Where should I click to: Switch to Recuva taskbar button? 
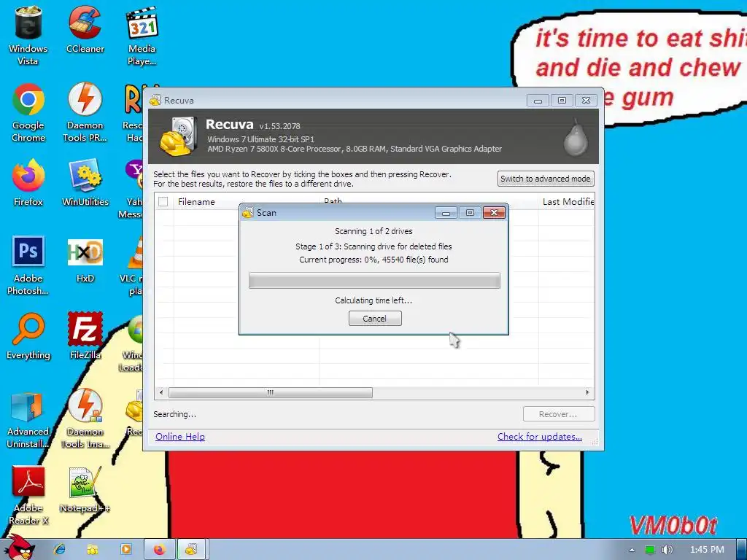pyautogui.click(x=192, y=550)
